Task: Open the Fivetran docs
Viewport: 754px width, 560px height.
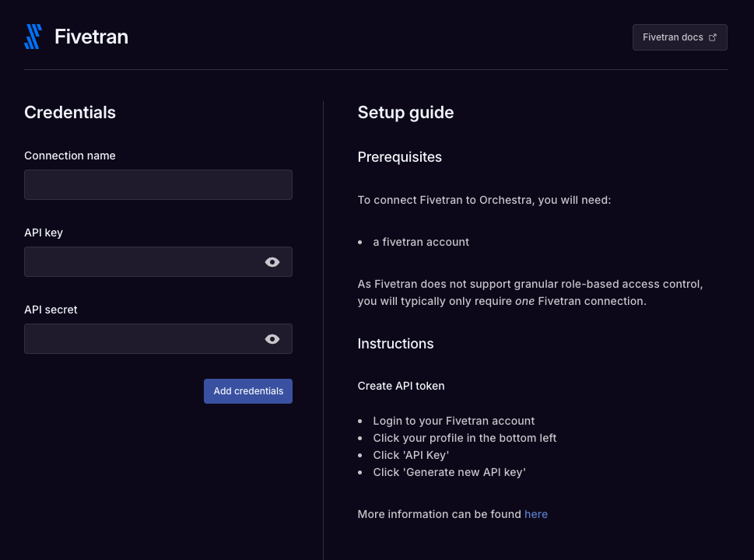Action: click(679, 37)
